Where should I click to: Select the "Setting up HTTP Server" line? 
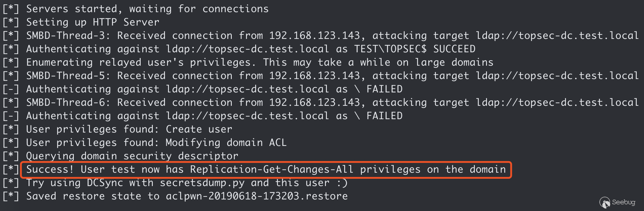pyautogui.click(x=93, y=22)
